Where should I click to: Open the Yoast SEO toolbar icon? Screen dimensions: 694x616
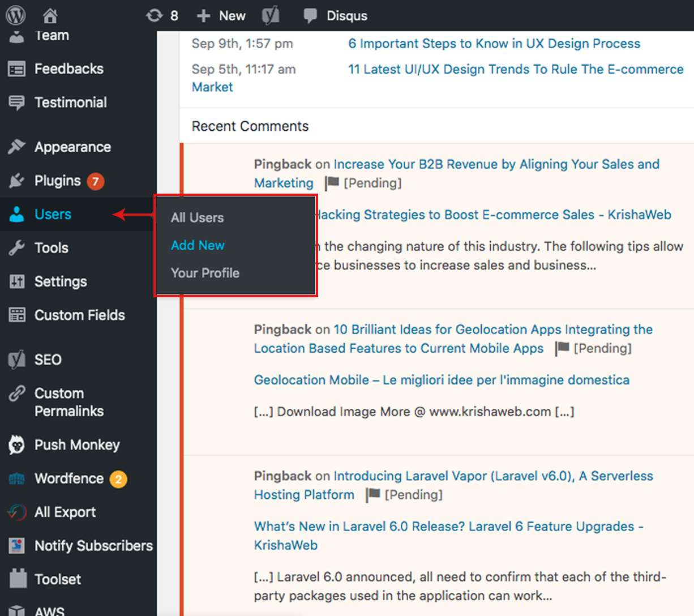[271, 15]
